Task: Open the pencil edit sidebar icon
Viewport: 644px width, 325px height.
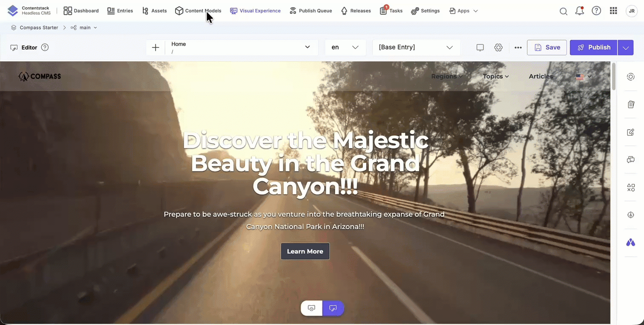Action: (x=631, y=132)
